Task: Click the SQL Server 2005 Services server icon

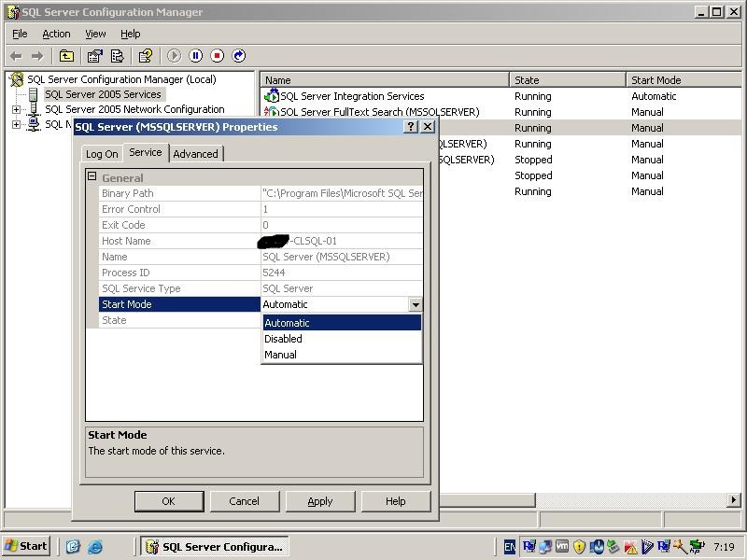Action: click(x=33, y=94)
